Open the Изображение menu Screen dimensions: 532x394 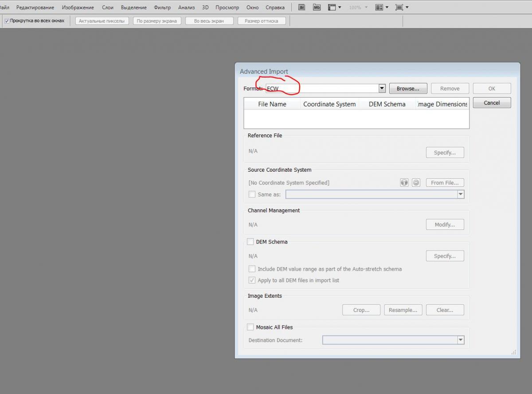click(x=78, y=8)
